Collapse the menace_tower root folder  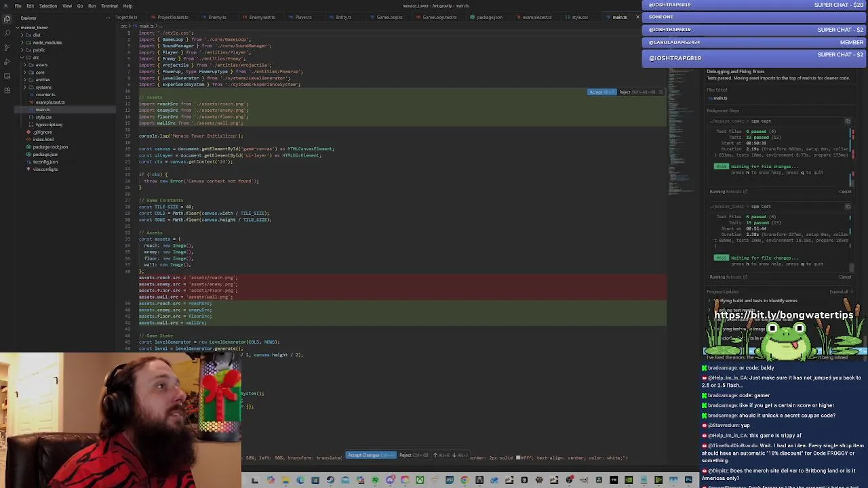pyautogui.click(x=34, y=28)
